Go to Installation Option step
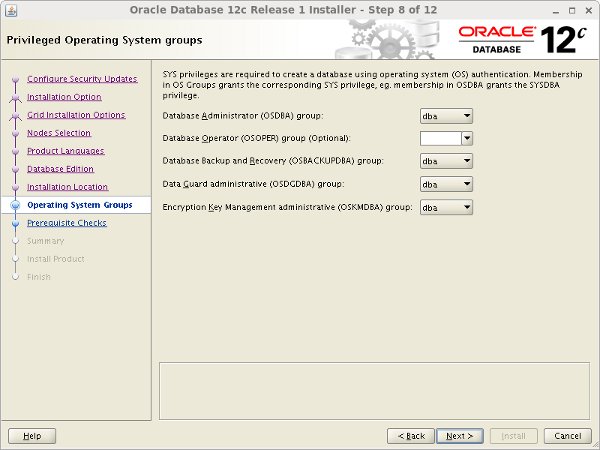This screenshot has height=450, width=600. pos(64,97)
